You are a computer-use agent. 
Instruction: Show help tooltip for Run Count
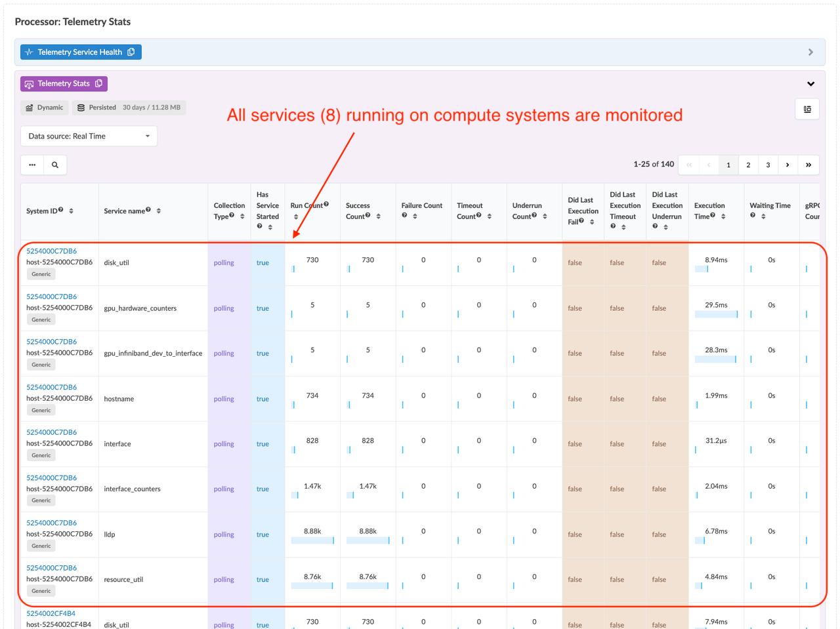click(x=326, y=205)
